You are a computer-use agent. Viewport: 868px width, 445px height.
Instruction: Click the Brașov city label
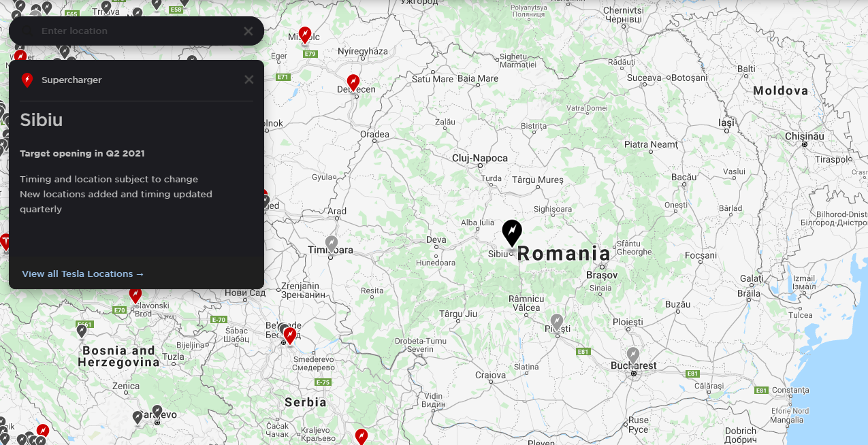[601, 275]
